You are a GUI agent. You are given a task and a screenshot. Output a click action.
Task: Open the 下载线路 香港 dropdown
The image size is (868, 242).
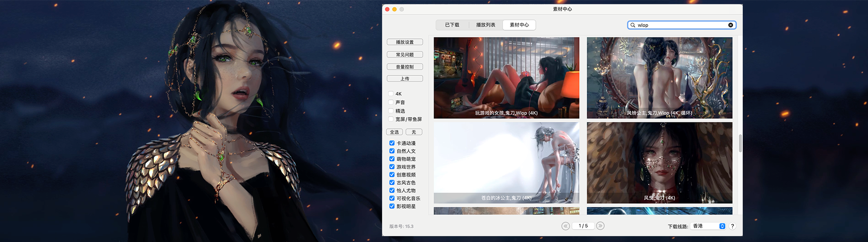708,226
